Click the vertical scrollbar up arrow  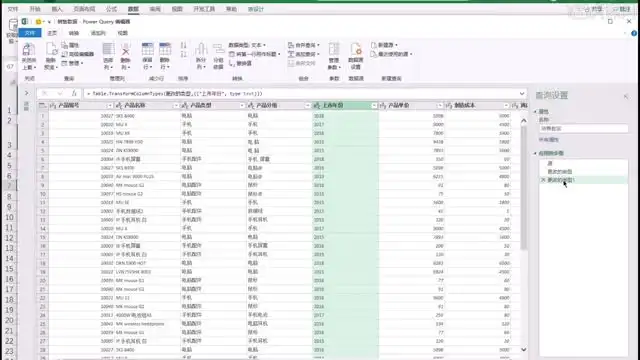[523, 121]
